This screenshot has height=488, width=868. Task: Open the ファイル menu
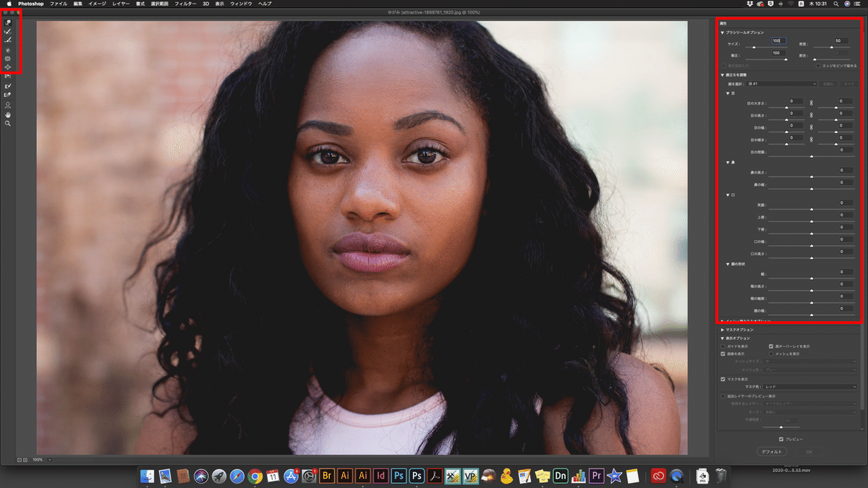click(59, 4)
